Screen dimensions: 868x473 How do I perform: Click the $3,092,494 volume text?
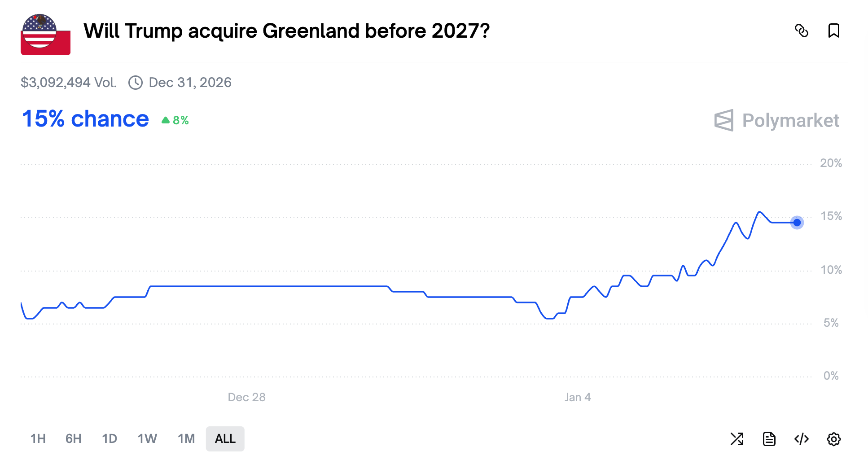click(x=68, y=83)
